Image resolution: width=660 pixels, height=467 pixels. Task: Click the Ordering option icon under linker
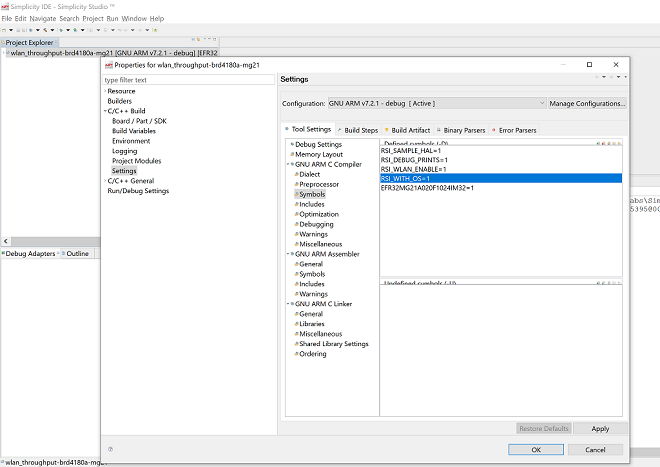[x=296, y=354]
